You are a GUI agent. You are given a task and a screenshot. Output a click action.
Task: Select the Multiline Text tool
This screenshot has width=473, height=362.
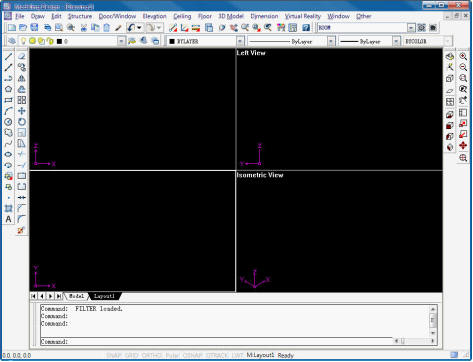(x=8, y=219)
